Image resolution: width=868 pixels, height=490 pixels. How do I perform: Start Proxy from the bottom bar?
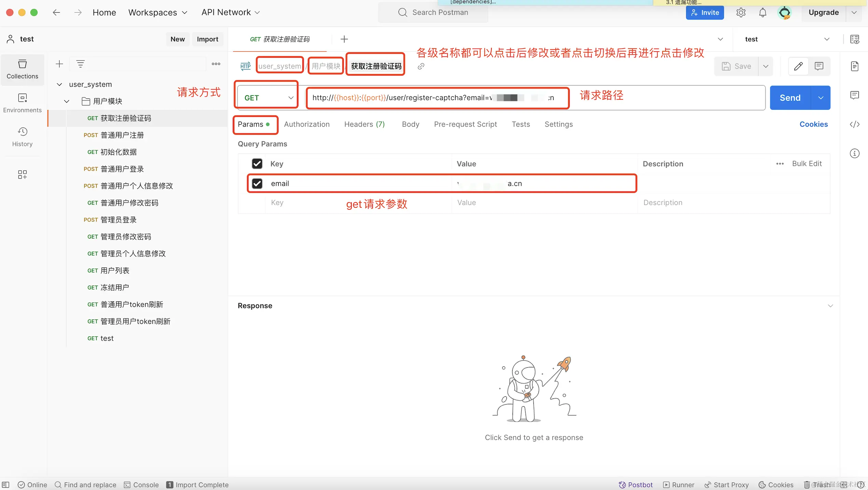click(727, 485)
